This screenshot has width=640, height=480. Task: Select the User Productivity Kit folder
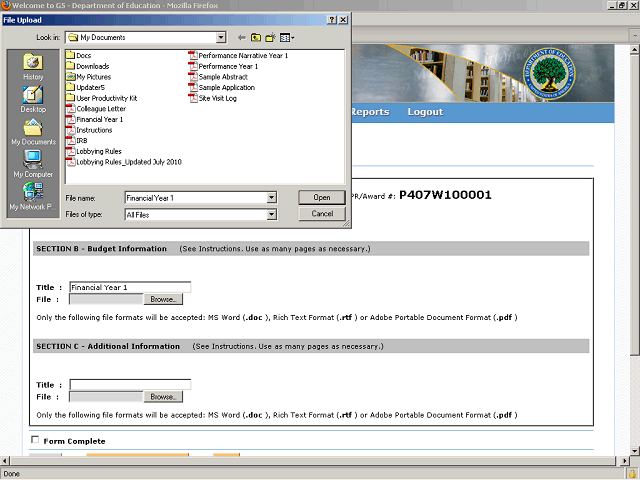102,98
